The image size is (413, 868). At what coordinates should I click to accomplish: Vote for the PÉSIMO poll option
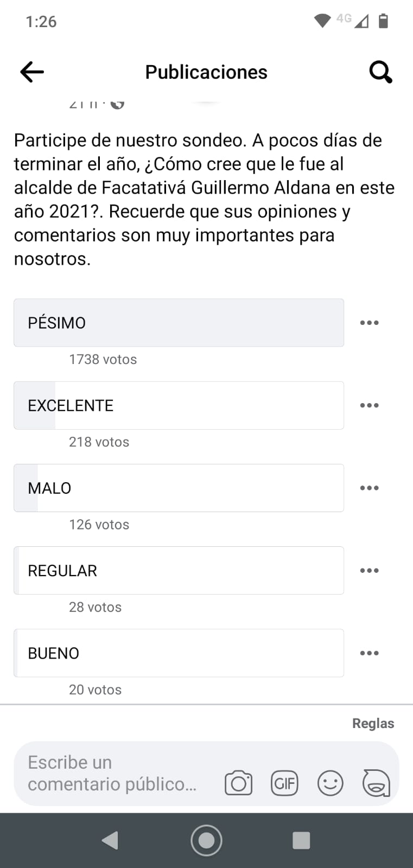tap(179, 323)
